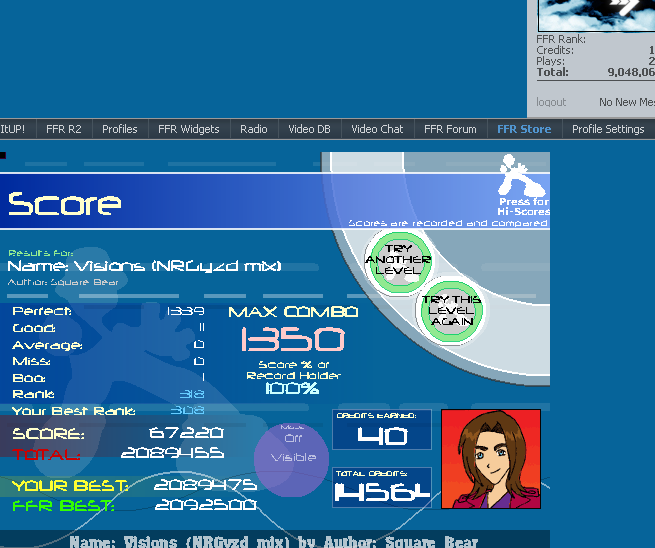Open the FFR Store tab
This screenshot has height=548, width=655.
pyautogui.click(x=523, y=129)
